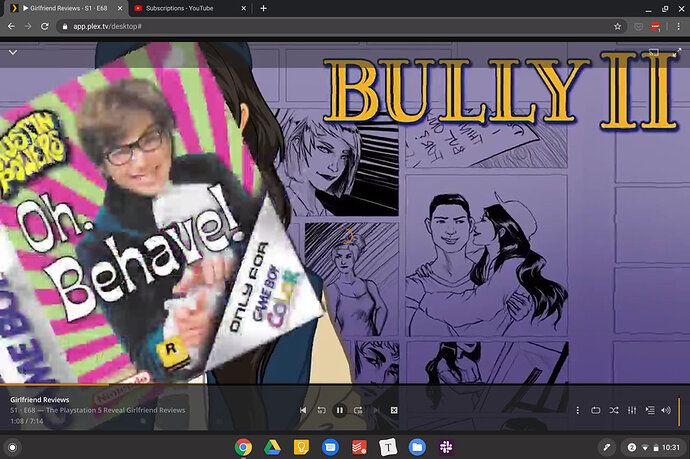Open the Girlfriend Reviews show title link
Viewport: 690px width, 459px height.
40,400
